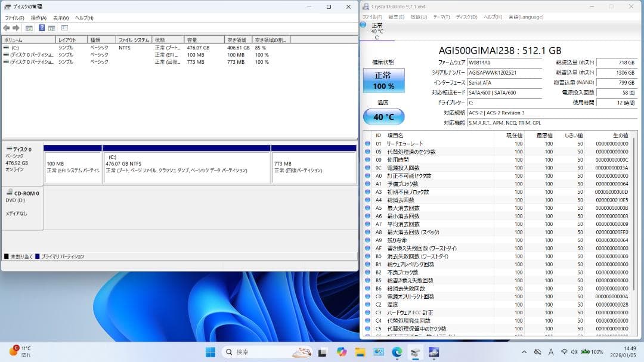
Task: Expand hidden icons with the tray chevron
Action: pos(524,353)
